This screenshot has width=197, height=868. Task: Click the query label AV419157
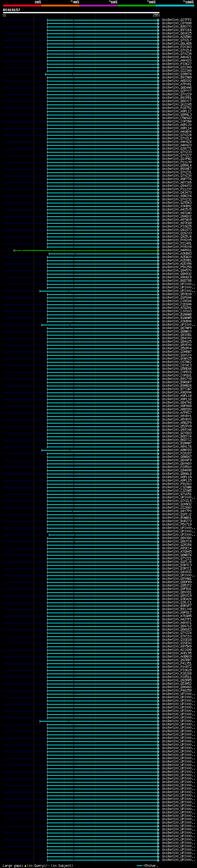[11, 10]
